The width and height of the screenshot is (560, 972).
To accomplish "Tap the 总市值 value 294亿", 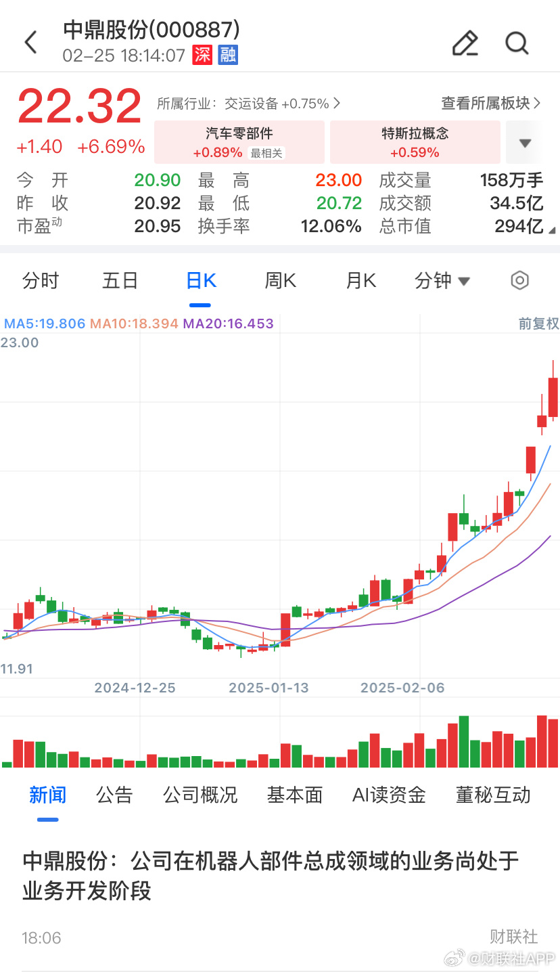I will (519, 226).
